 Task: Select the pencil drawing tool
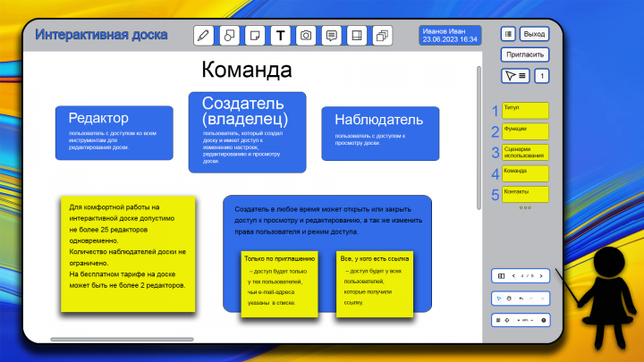[x=203, y=36]
